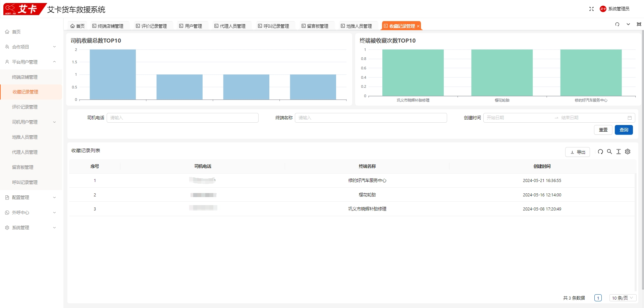644x308 pixels.
Task: Click the 创建时间 column header
Action: coord(542,166)
